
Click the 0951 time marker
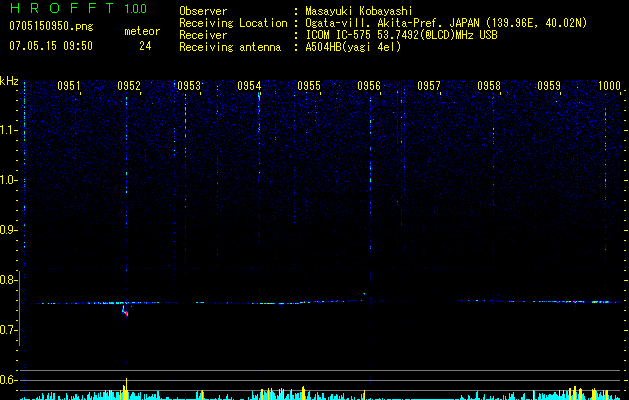pyautogui.click(x=69, y=85)
